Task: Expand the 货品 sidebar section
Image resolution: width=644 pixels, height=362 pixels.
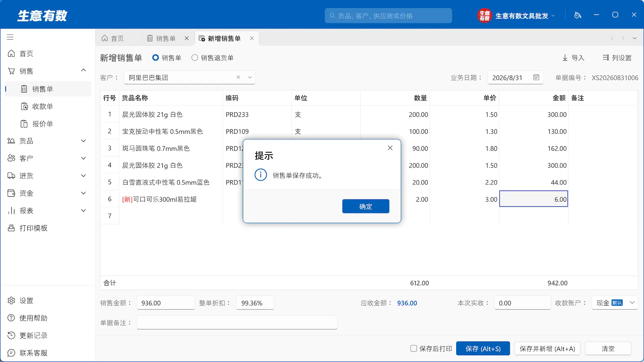Action: (84, 141)
